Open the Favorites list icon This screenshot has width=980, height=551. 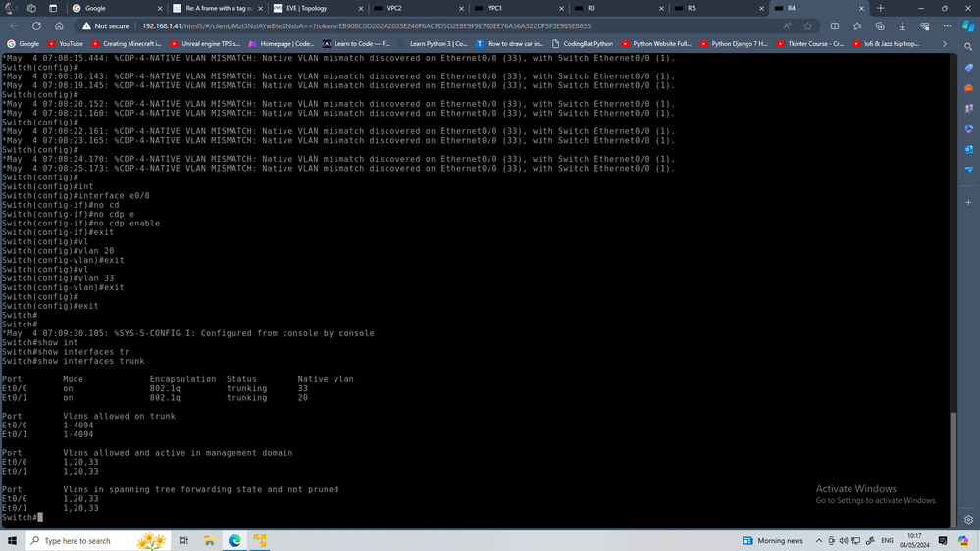click(x=856, y=26)
